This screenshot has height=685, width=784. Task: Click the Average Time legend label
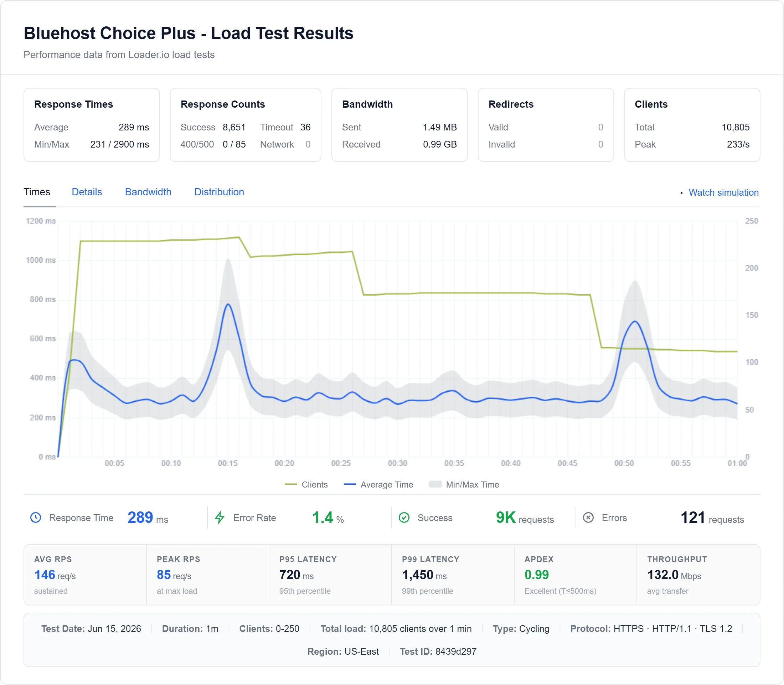click(387, 484)
